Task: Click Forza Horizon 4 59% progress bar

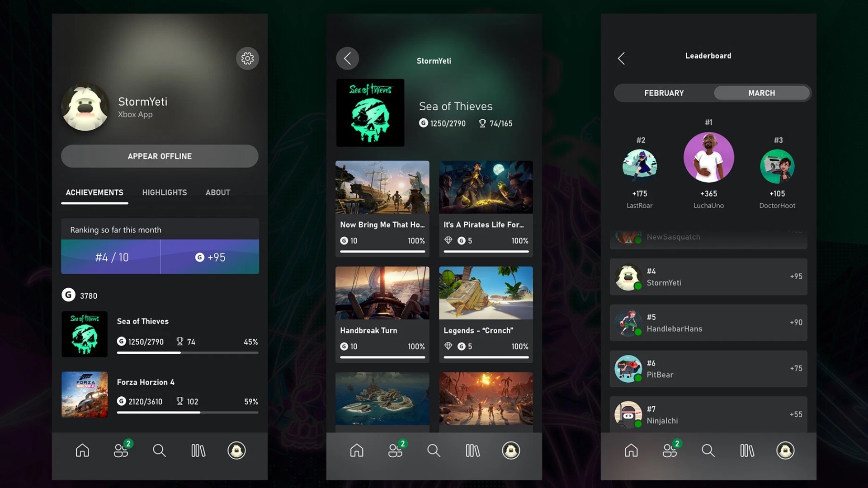Action: tap(188, 412)
